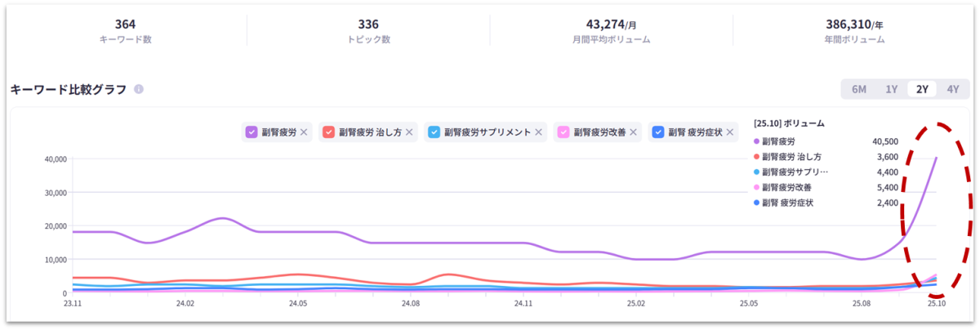
Task: Remove the 副腎疲労改善 chip
Action: (633, 132)
